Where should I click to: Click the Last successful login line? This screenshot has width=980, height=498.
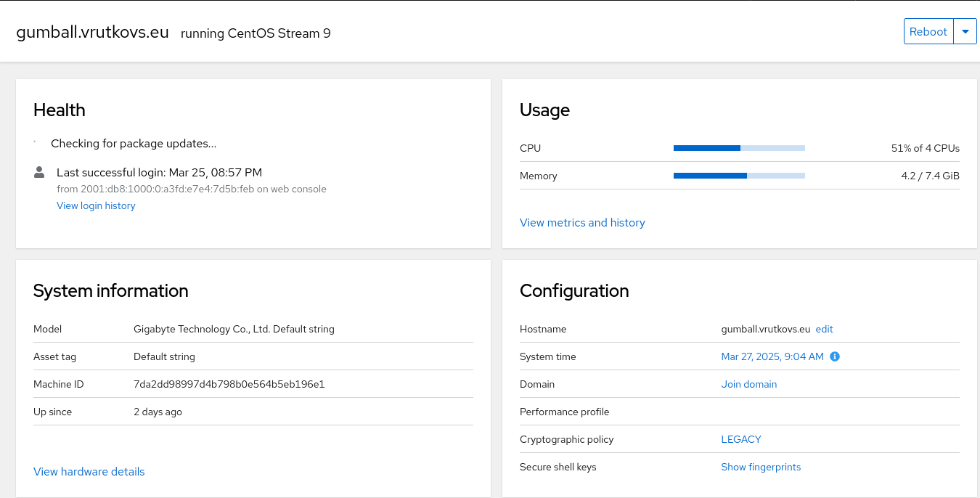159,173
